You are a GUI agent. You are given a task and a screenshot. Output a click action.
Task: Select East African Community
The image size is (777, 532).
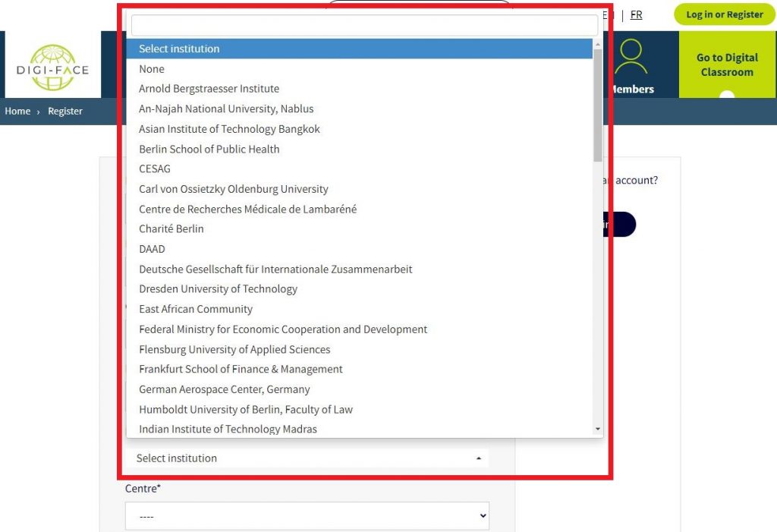coord(359,309)
